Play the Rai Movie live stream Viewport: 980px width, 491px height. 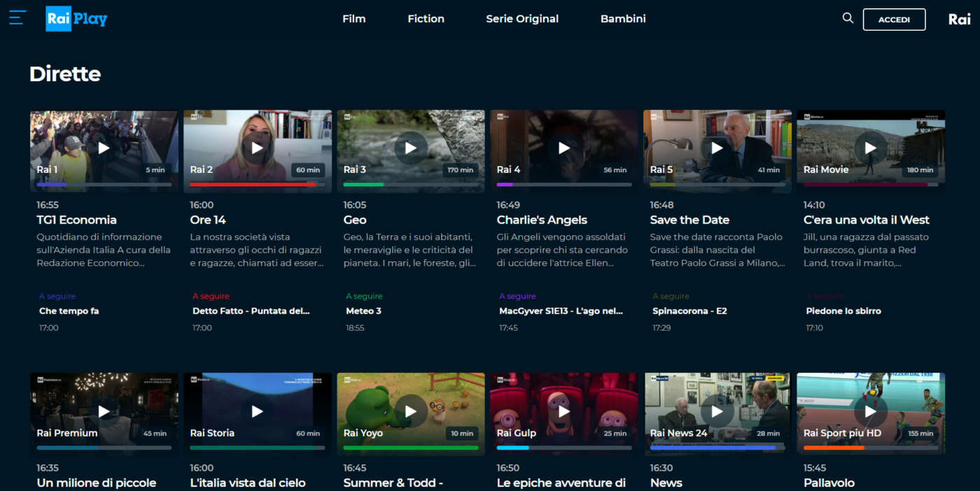click(x=870, y=148)
